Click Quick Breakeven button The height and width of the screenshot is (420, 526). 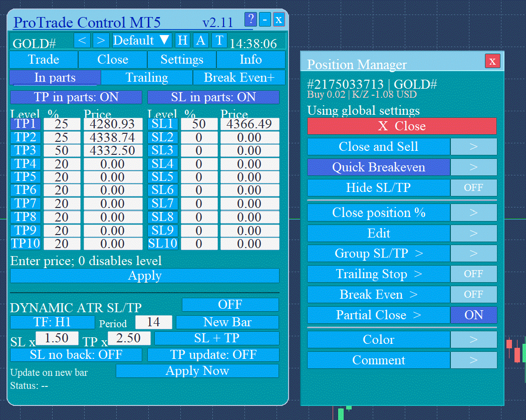(378, 167)
